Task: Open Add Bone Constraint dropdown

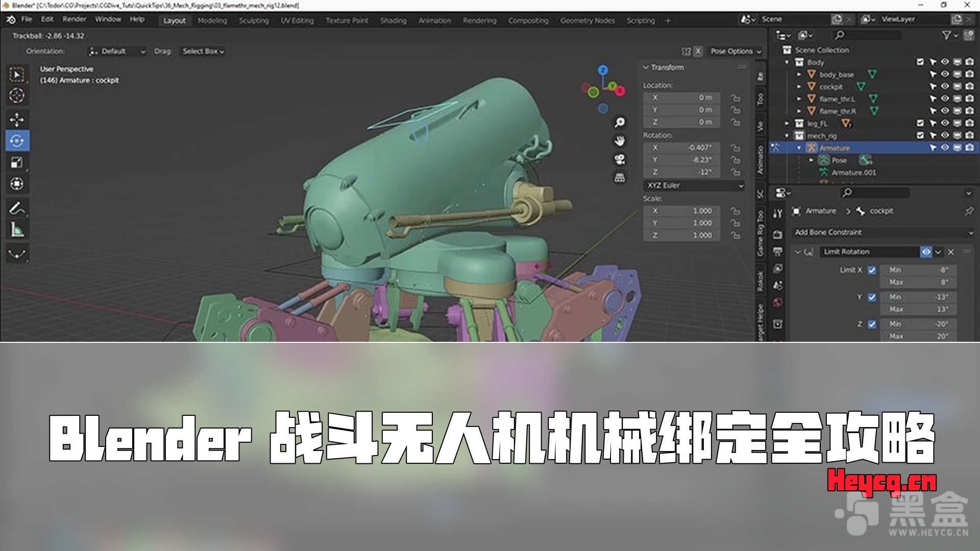Action: click(884, 233)
